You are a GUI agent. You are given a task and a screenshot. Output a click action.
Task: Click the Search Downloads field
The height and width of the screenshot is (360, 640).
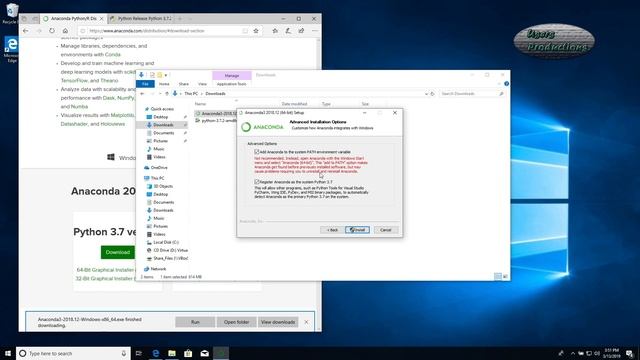(472, 94)
